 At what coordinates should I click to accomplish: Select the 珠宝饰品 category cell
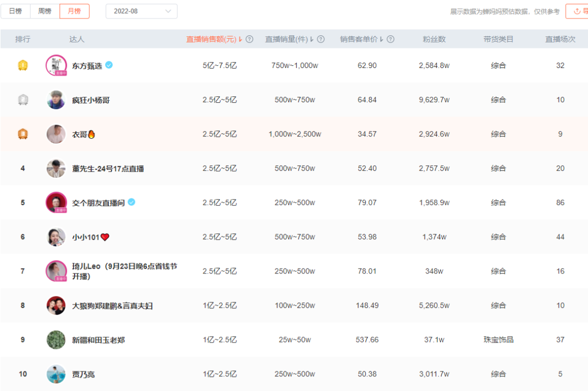pyautogui.click(x=498, y=340)
